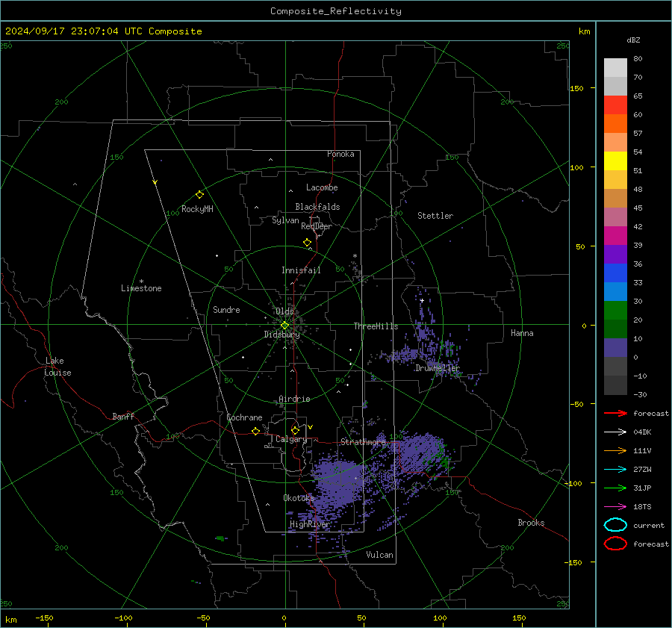
Task: Click the Olds city label
Action: 284,311
